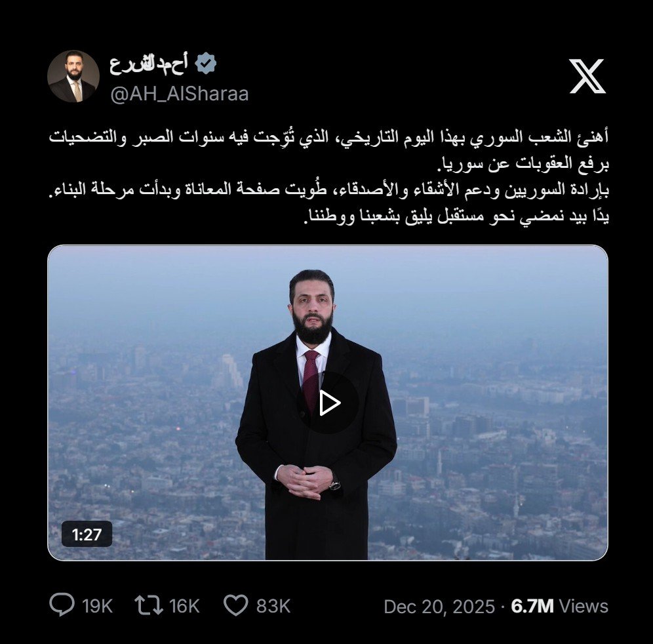The width and height of the screenshot is (653, 644).
Task: Click the Dec 20, 2025 timestamp
Action: tap(439, 607)
